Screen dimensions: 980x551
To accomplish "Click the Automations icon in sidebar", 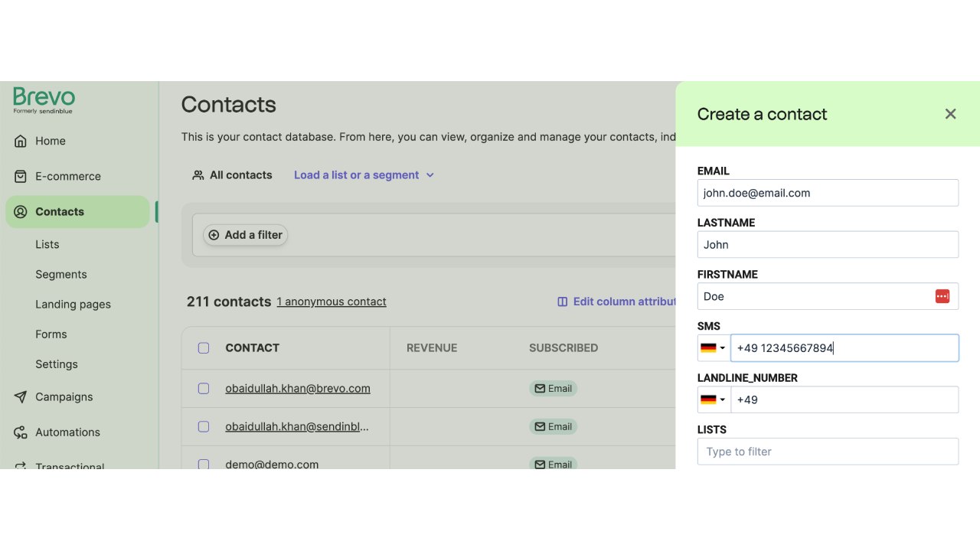I will tap(21, 432).
